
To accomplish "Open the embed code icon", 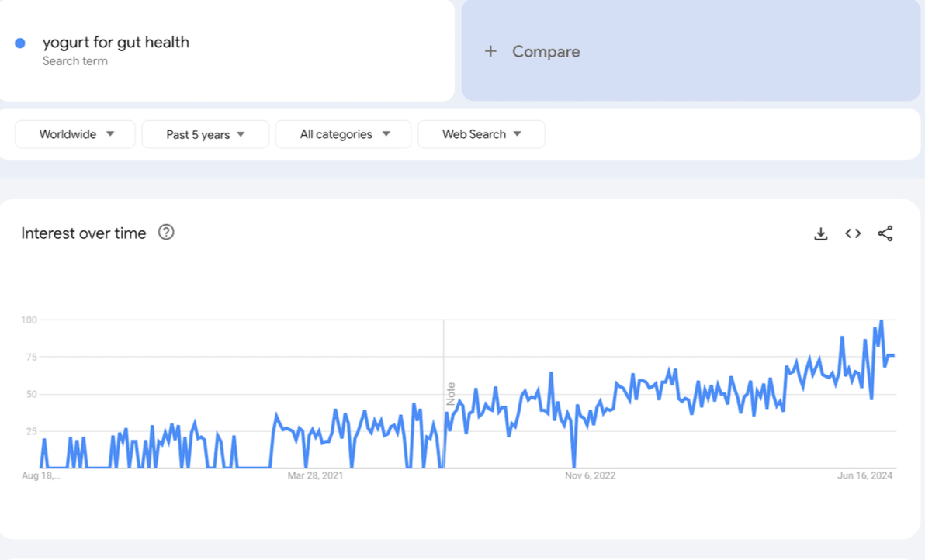I will point(853,233).
